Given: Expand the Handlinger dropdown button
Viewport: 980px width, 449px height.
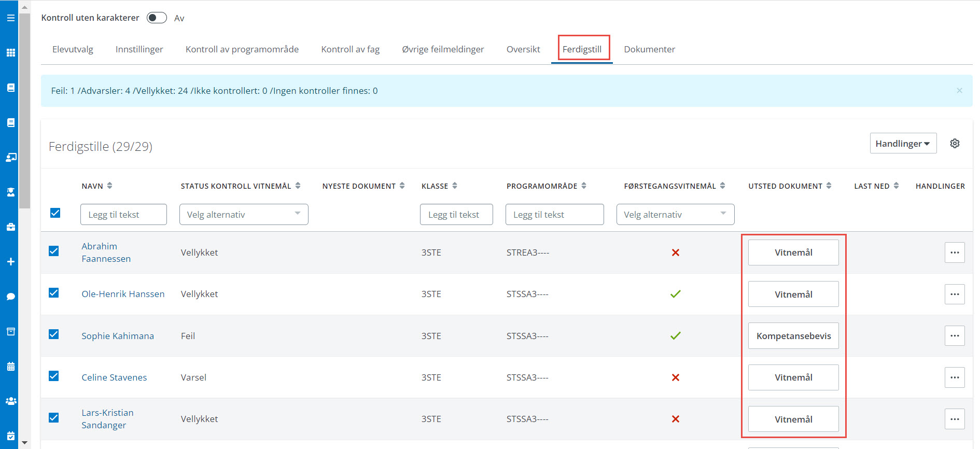Looking at the screenshot, I should (903, 143).
